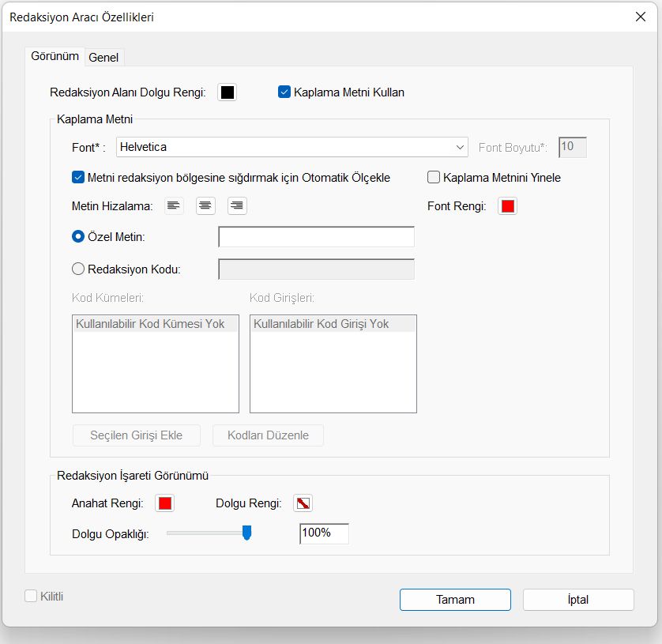Click the right text alignment icon
Image resolution: width=662 pixels, height=644 pixels.
click(x=237, y=206)
